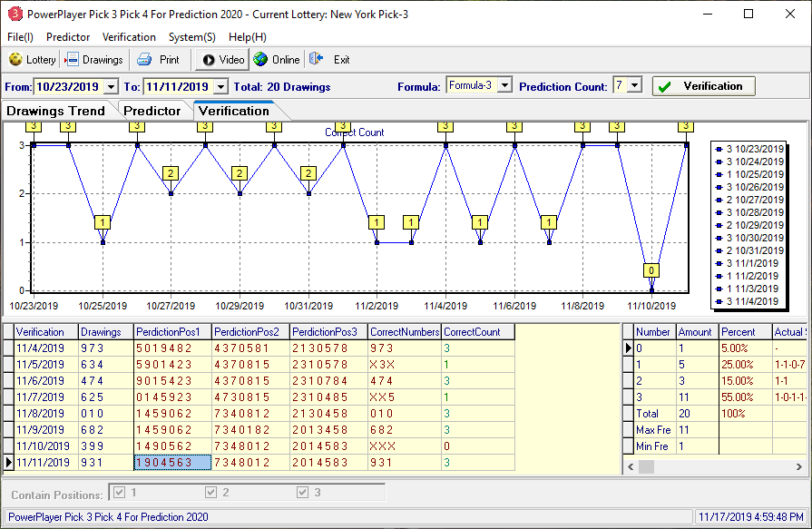
Task: Click the Verification run button
Action: (704, 86)
